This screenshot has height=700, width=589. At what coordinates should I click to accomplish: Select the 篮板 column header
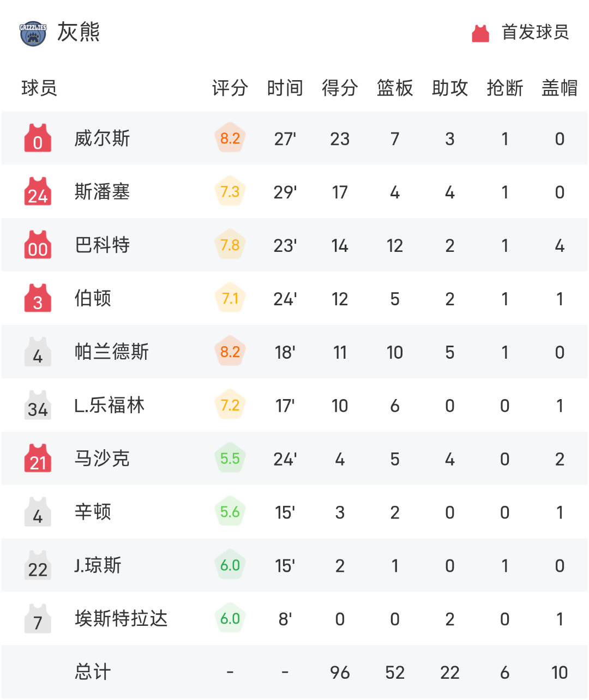coord(395,88)
